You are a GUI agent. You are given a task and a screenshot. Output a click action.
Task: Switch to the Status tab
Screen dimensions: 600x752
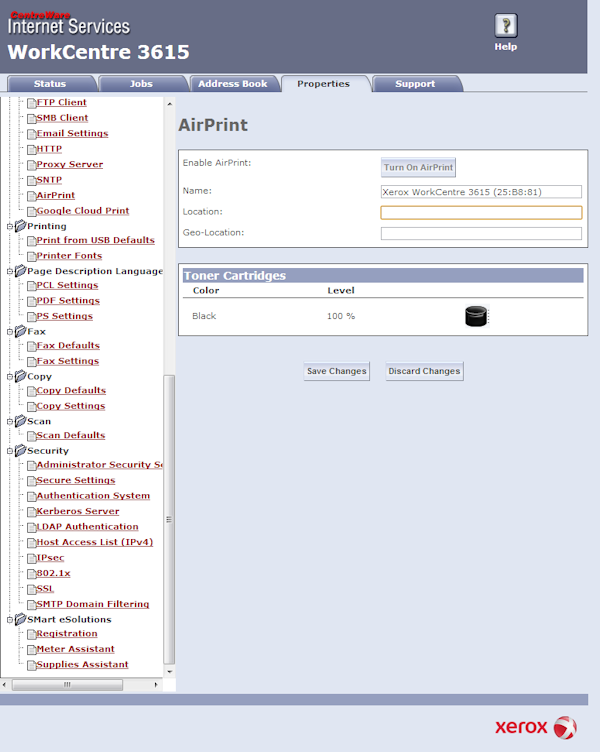49,84
